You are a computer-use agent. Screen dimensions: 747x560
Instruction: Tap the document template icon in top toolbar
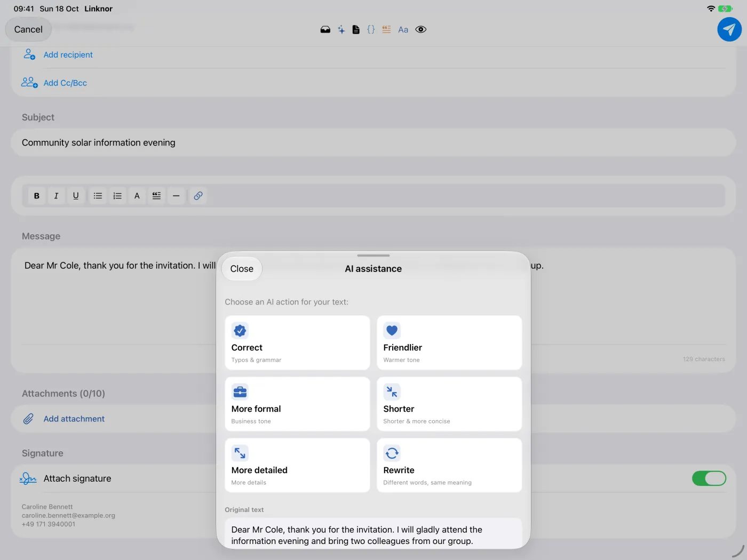356,30
